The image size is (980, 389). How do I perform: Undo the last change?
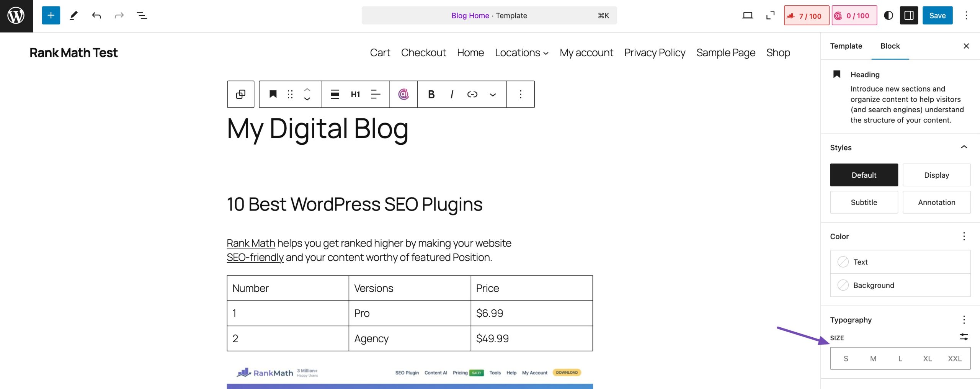coord(96,16)
